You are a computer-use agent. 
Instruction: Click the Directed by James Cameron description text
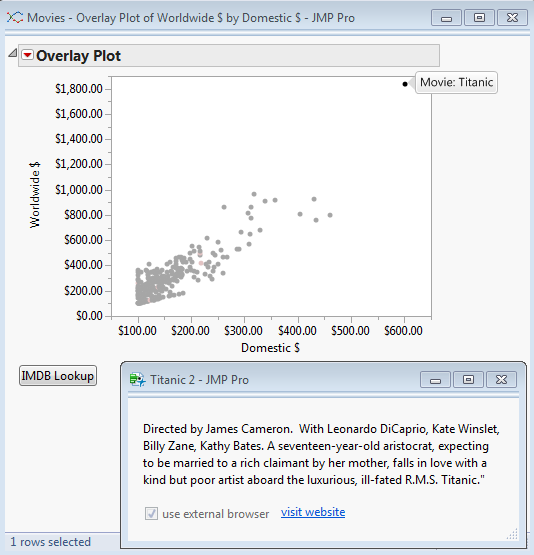(x=321, y=454)
